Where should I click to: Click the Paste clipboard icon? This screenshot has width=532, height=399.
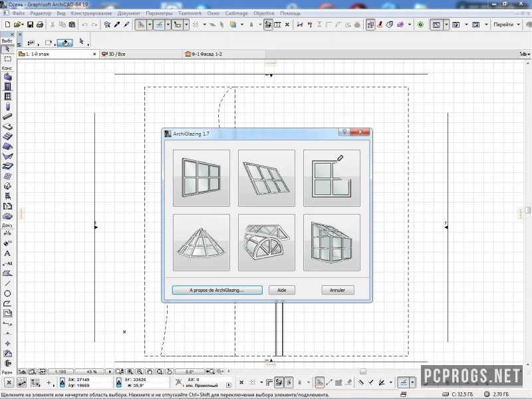[72, 25]
